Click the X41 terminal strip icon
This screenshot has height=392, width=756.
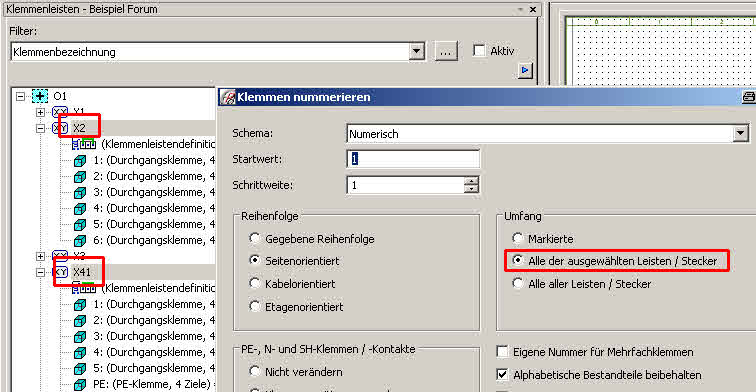[60, 272]
